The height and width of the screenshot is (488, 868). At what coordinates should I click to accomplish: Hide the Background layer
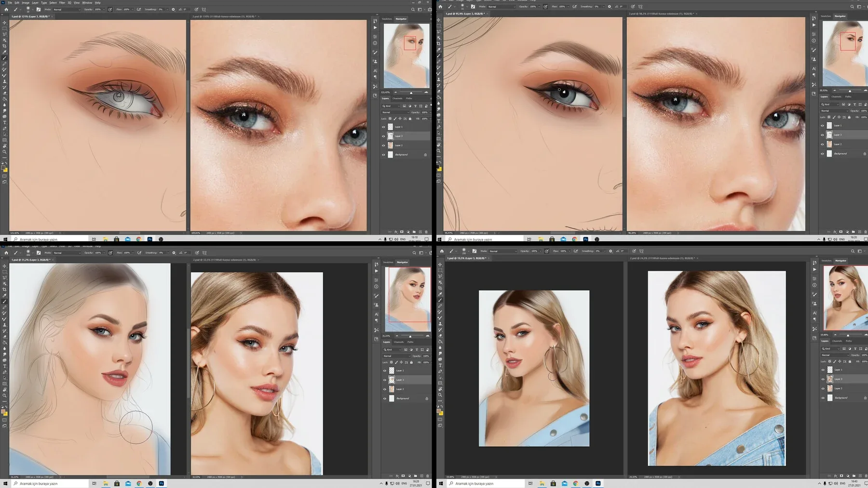383,155
